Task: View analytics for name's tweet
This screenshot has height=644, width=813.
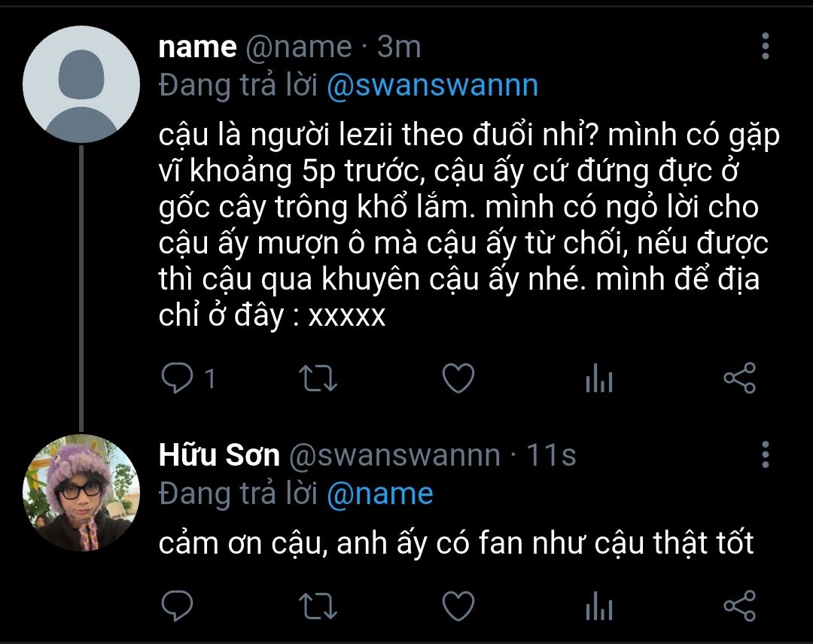Action: point(598,380)
